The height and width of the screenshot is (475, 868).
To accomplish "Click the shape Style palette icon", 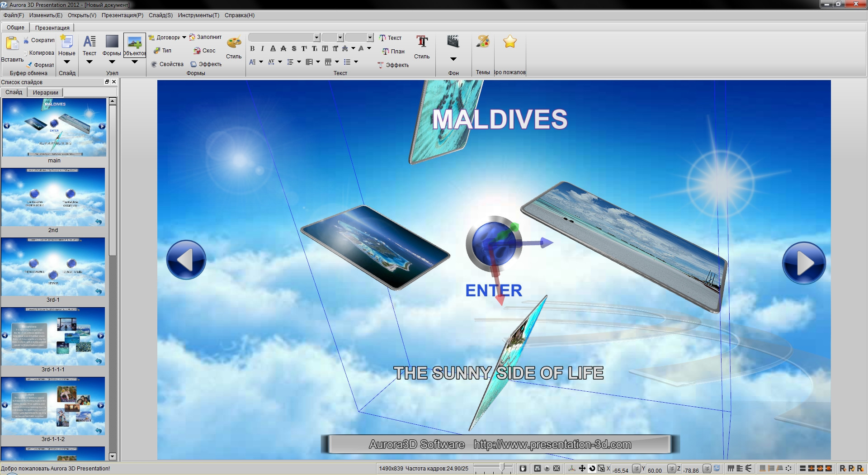I will coord(234,43).
